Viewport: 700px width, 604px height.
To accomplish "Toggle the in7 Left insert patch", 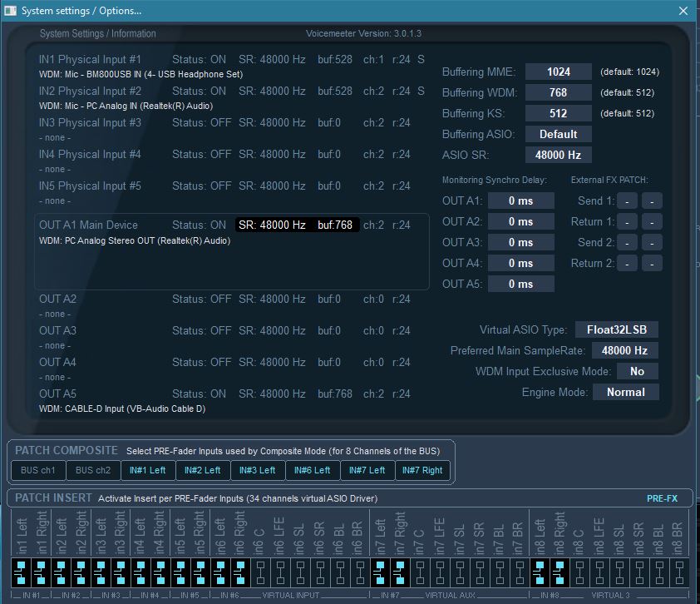I will pyautogui.click(x=380, y=572).
